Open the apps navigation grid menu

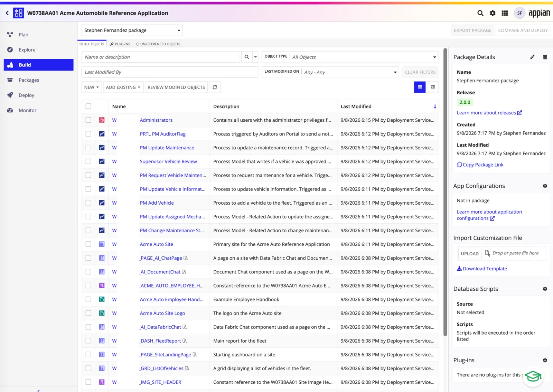click(x=505, y=13)
